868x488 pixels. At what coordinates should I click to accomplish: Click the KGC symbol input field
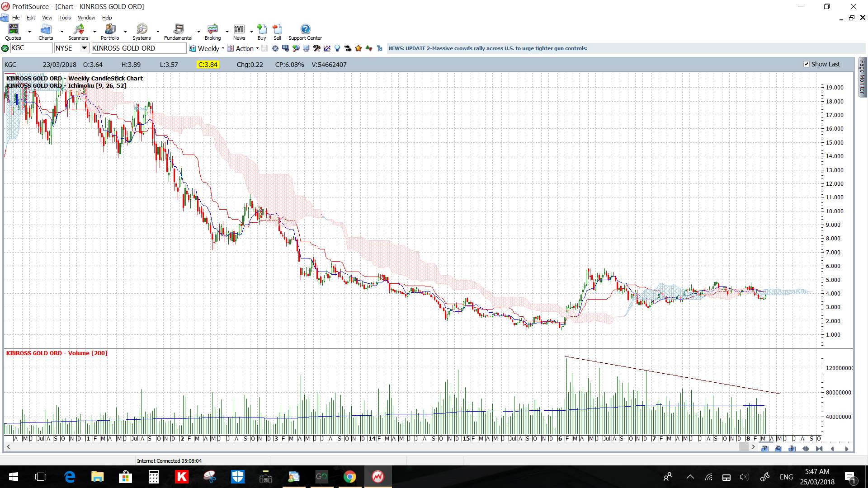(x=31, y=48)
